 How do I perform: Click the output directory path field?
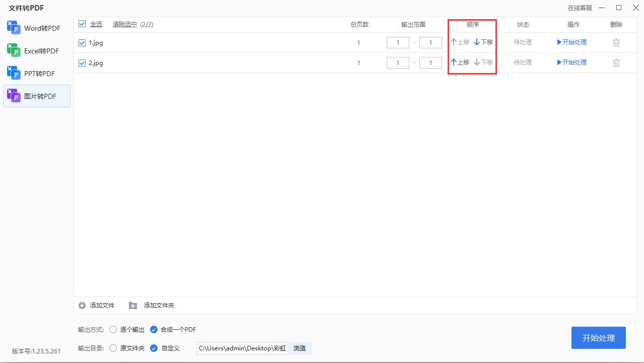click(241, 348)
